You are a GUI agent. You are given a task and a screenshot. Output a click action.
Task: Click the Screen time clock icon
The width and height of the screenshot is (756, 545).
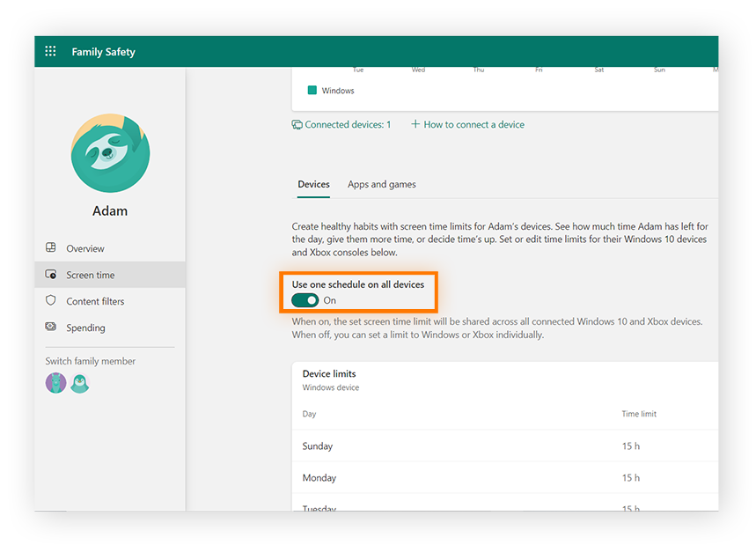click(x=51, y=275)
